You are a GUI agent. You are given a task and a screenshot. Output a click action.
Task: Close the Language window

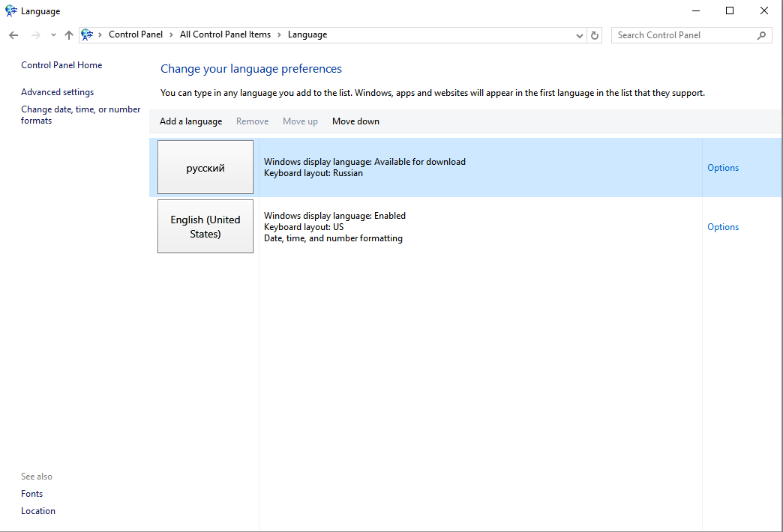pos(764,10)
